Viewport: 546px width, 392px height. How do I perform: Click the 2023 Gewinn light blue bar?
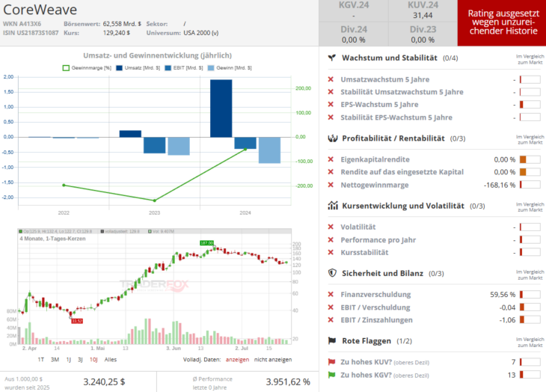(x=179, y=146)
